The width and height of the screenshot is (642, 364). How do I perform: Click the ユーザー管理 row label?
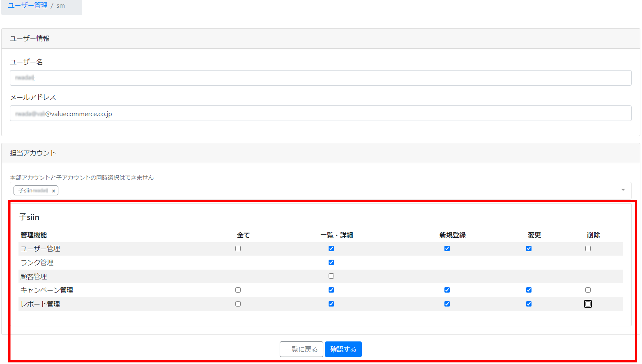[40, 249]
